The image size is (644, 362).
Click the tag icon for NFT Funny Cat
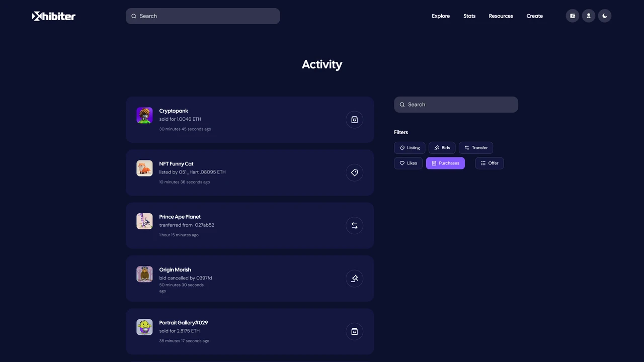point(355,172)
